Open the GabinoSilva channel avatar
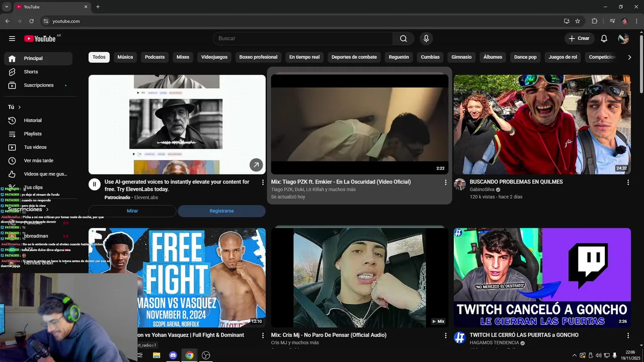Image resolution: width=644 pixels, height=362 pixels. coord(460,185)
